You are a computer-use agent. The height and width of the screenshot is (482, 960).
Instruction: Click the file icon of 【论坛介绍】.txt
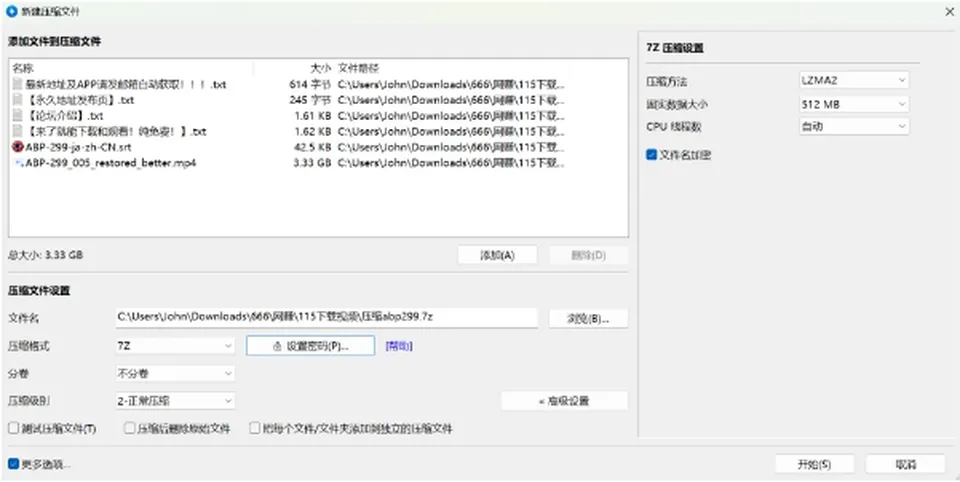(x=17, y=116)
